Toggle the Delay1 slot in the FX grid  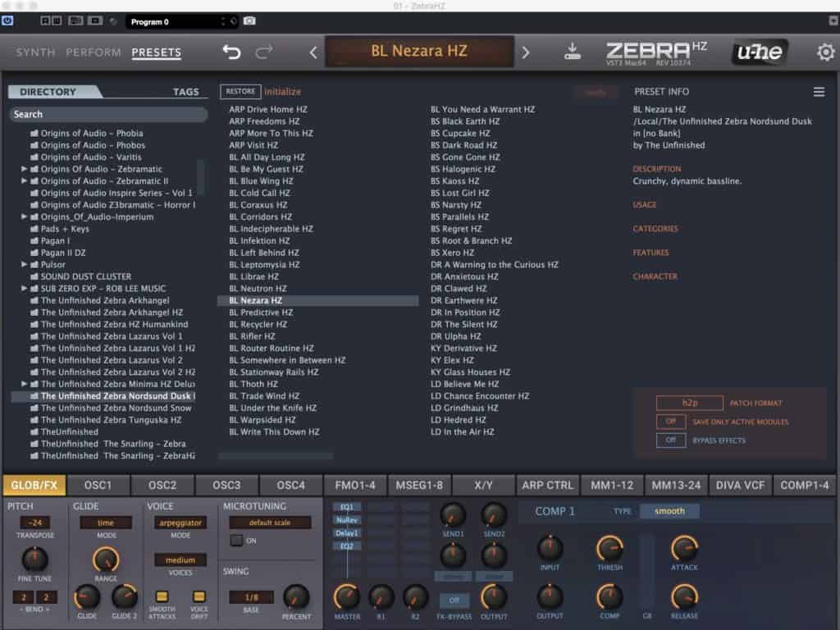click(x=347, y=533)
